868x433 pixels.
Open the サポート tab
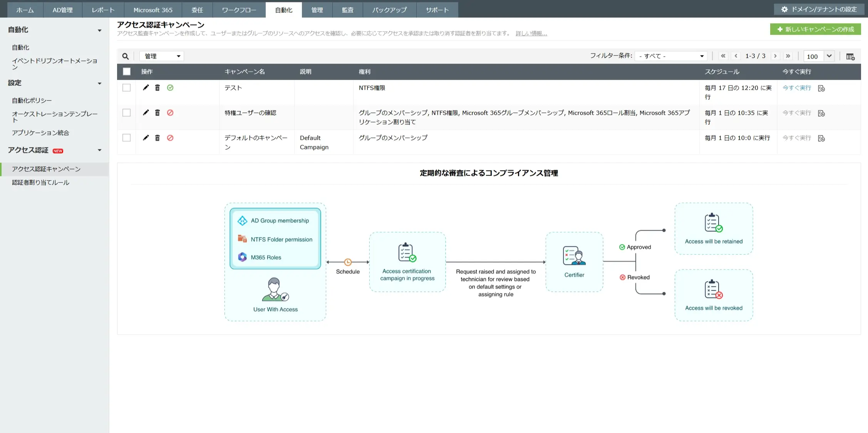click(x=437, y=10)
